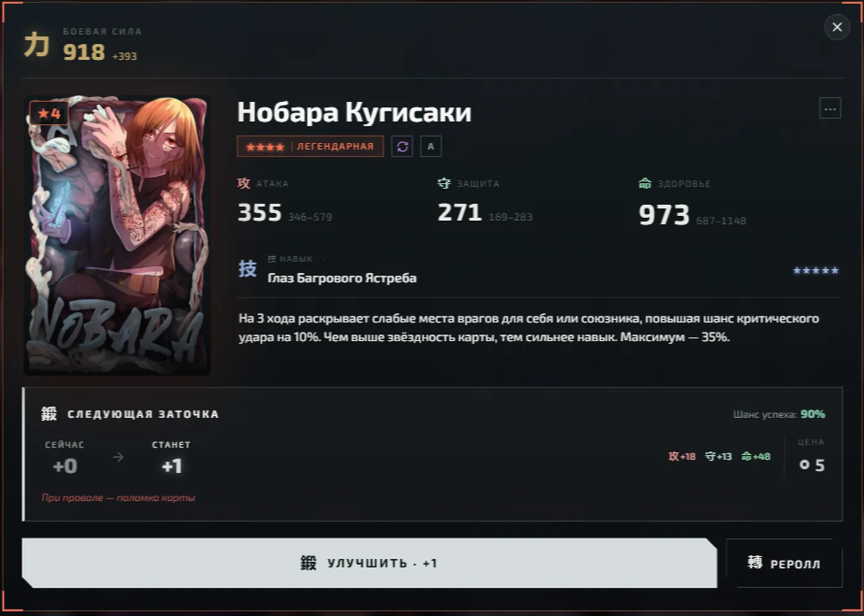Click the coin icon next to price 5
The image size is (864, 616).
(x=804, y=465)
